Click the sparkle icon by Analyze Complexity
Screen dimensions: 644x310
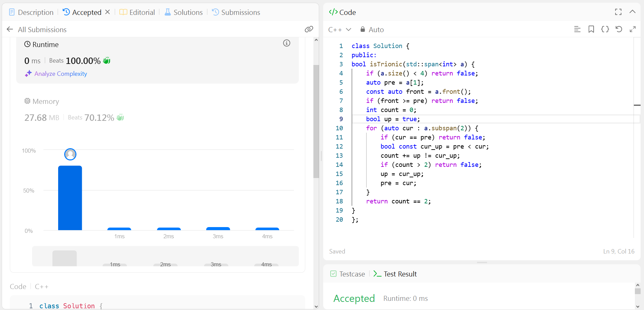(28, 73)
